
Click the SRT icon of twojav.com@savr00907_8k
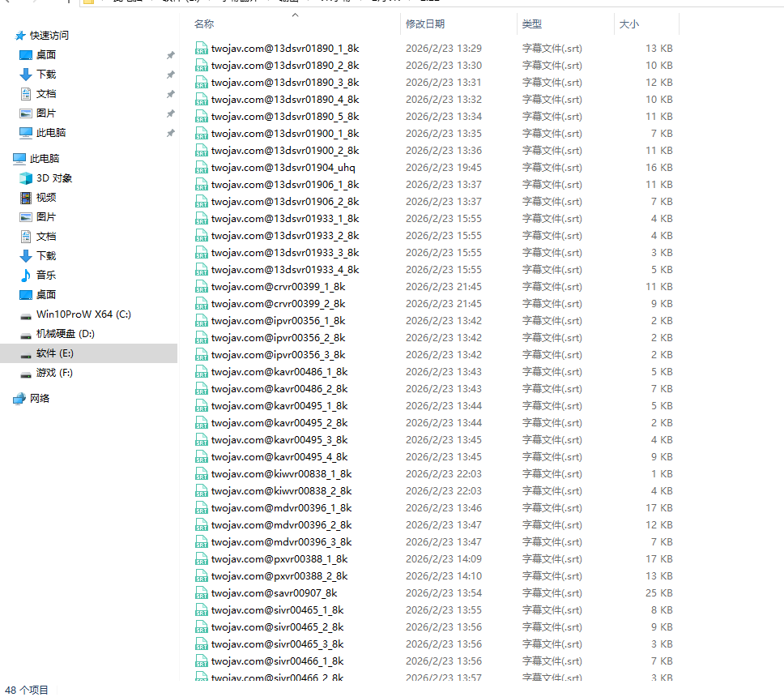202,593
